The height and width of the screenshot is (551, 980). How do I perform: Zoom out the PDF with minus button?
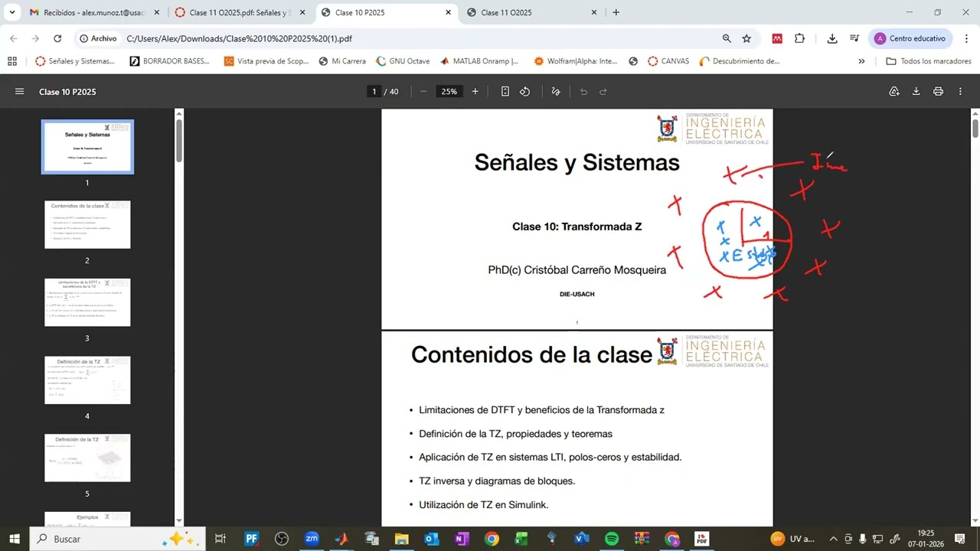[x=423, y=92]
